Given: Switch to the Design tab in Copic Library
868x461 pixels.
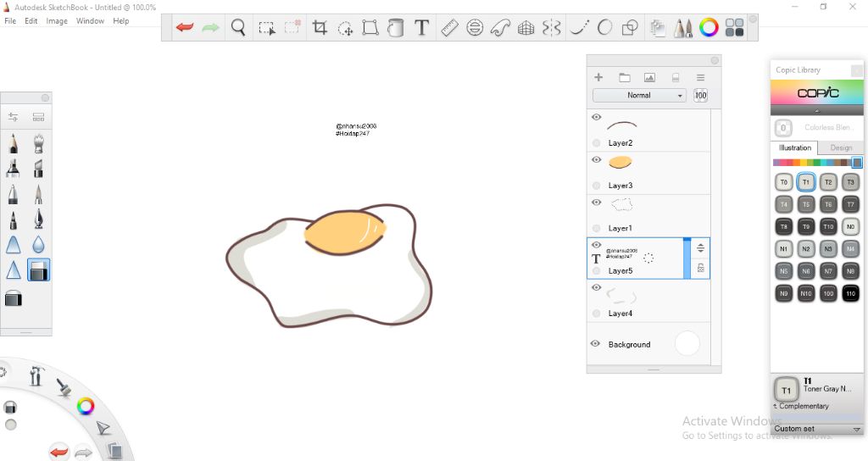Looking at the screenshot, I should (x=841, y=147).
